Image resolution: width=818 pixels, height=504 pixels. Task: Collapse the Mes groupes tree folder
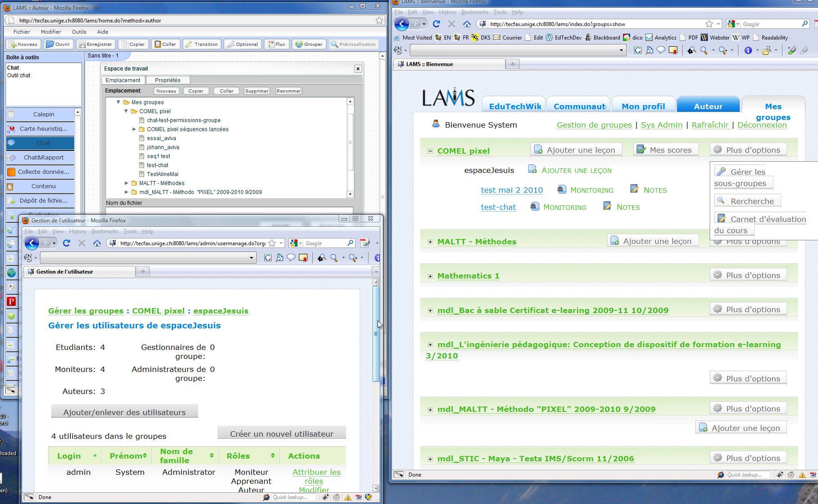119,102
